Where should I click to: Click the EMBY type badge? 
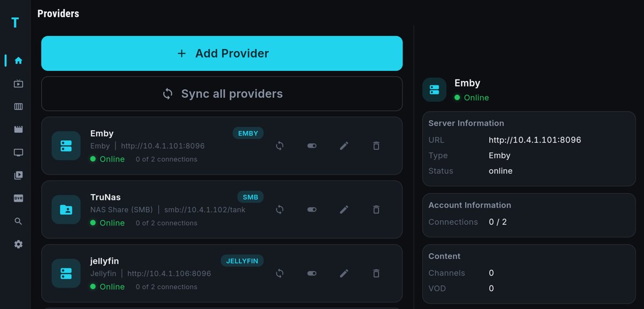[x=248, y=133]
